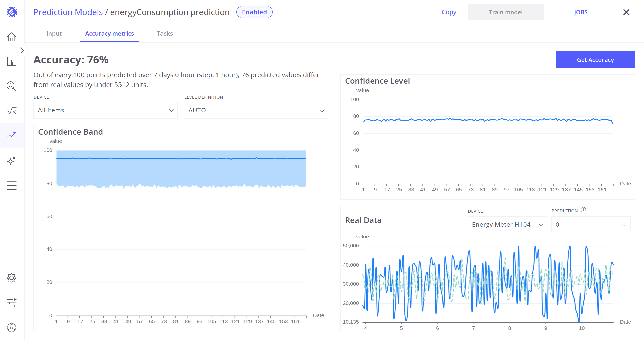The width and height of the screenshot is (644, 340).
Task: Open the AUTO level definition dropdown
Action: click(x=256, y=110)
